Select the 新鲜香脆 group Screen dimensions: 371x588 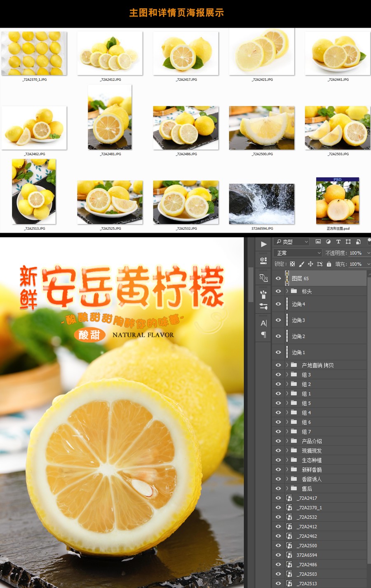[x=319, y=469]
